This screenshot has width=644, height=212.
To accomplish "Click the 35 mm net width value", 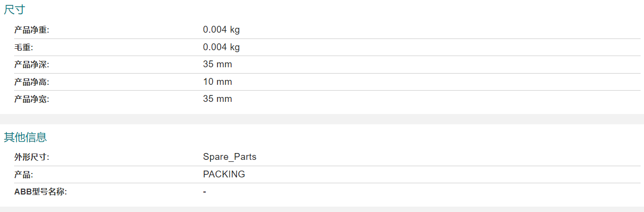I will coord(217,99).
